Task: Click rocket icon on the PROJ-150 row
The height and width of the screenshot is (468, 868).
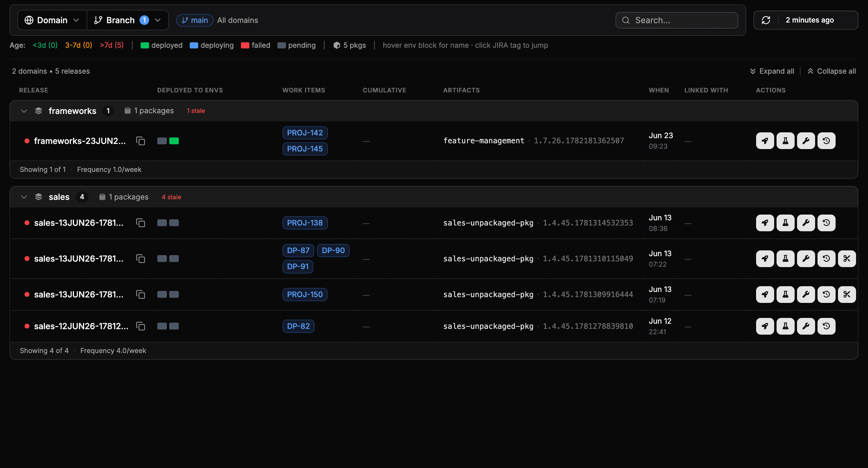Action: point(765,295)
